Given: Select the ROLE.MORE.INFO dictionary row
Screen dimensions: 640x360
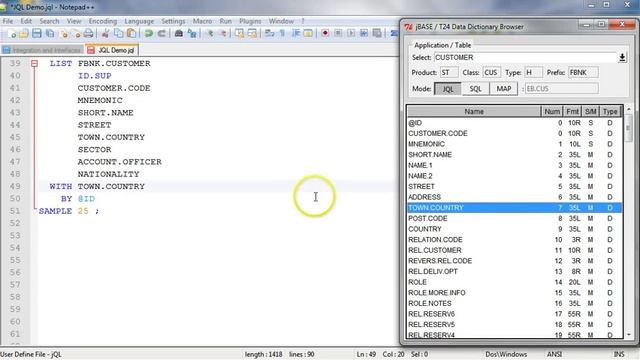Looking at the screenshot, I should coord(515,293).
